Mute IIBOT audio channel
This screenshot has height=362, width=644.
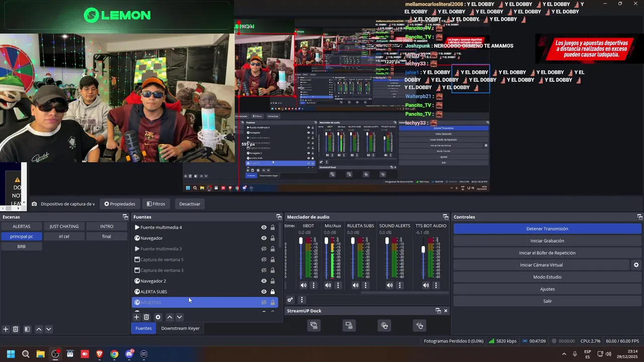[303, 285]
